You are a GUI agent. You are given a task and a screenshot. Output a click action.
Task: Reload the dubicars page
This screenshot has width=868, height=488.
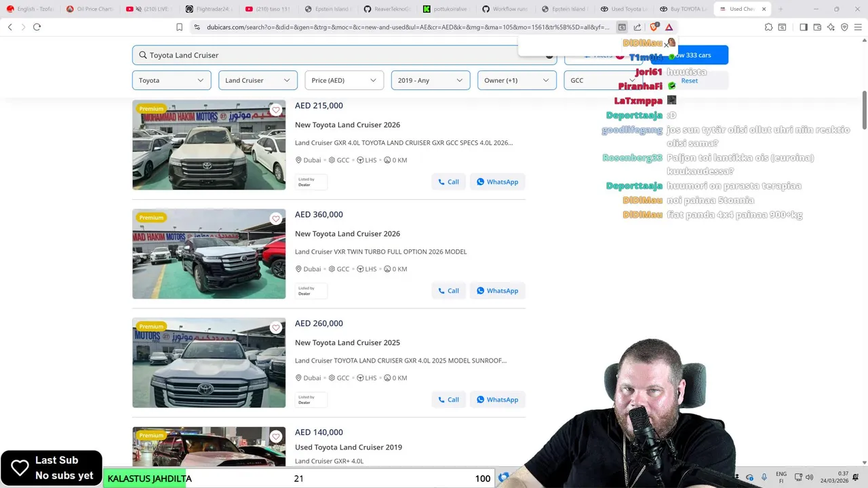[37, 27]
